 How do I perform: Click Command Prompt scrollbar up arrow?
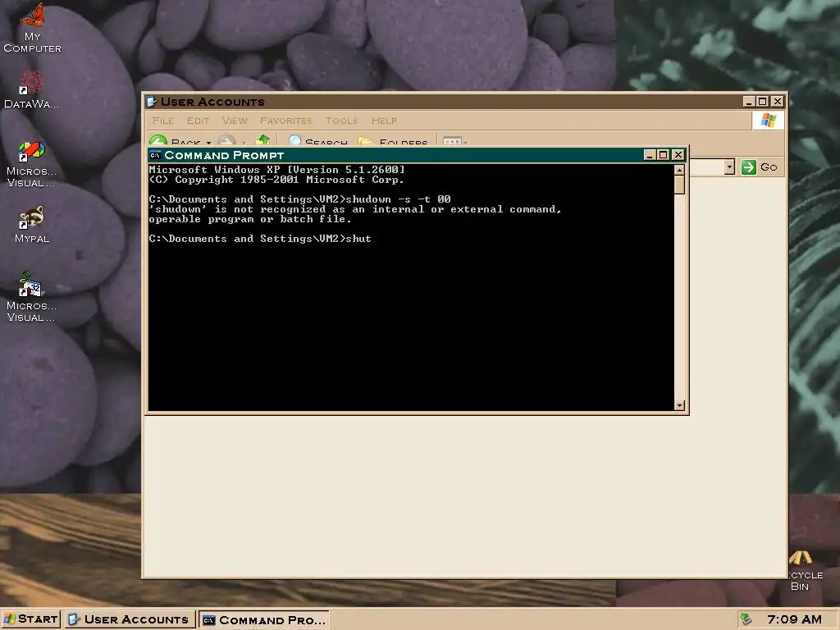[x=679, y=171]
